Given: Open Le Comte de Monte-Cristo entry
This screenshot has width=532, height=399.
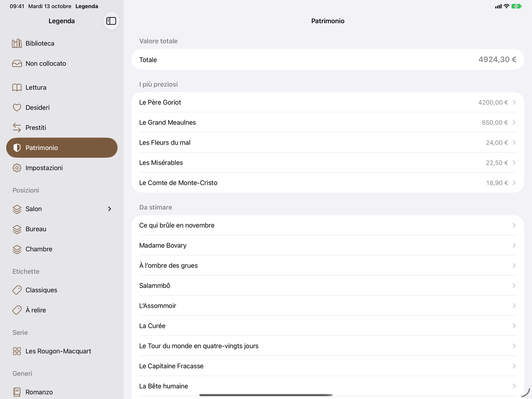Looking at the screenshot, I should [x=328, y=183].
